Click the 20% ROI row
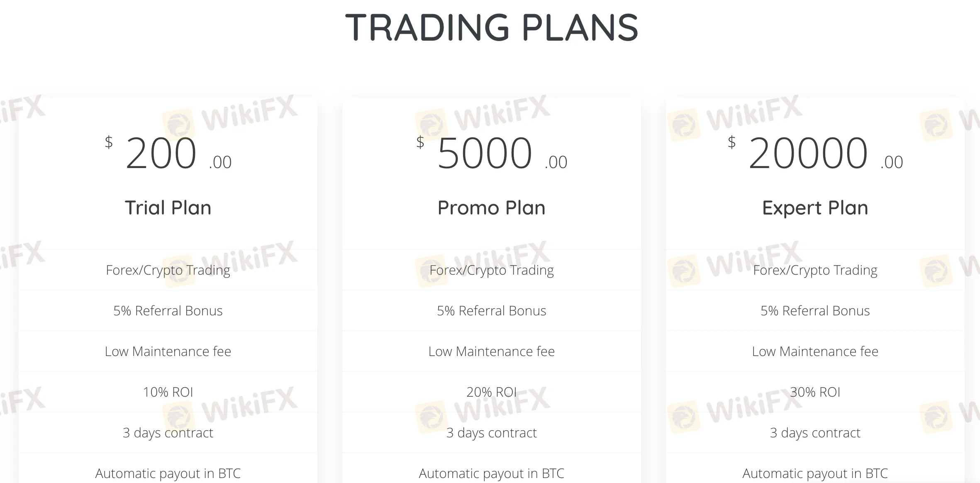The height and width of the screenshot is (483, 980). point(491,392)
